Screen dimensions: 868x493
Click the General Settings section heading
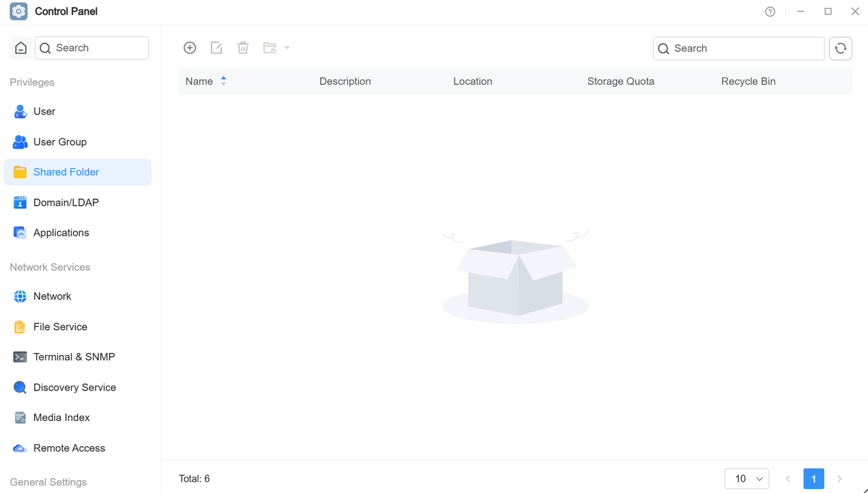(48, 482)
